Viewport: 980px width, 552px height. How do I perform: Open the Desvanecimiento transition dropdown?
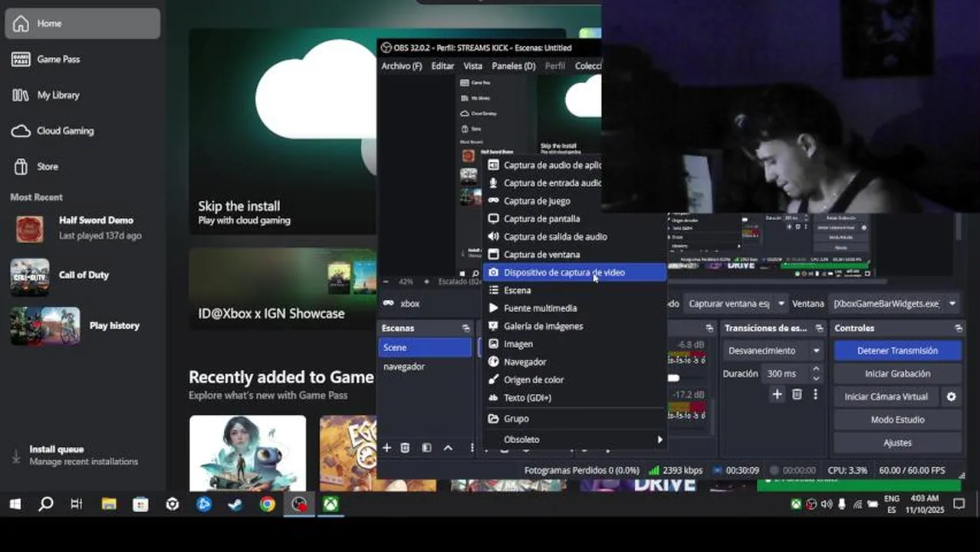[x=772, y=350]
